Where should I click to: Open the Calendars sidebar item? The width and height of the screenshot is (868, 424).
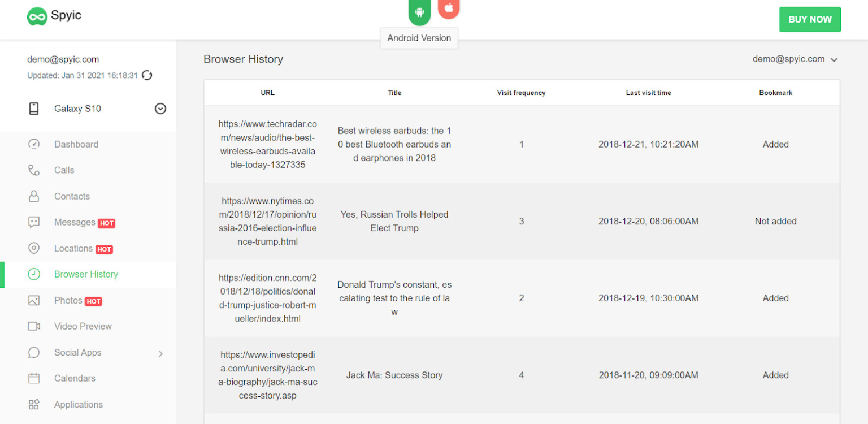tap(75, 378)
